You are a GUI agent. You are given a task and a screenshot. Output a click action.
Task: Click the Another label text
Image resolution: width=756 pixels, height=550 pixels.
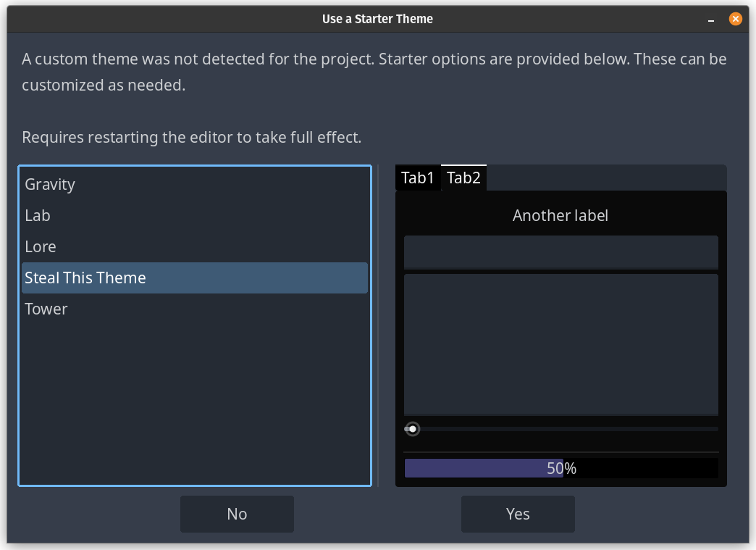coord(560,216)
